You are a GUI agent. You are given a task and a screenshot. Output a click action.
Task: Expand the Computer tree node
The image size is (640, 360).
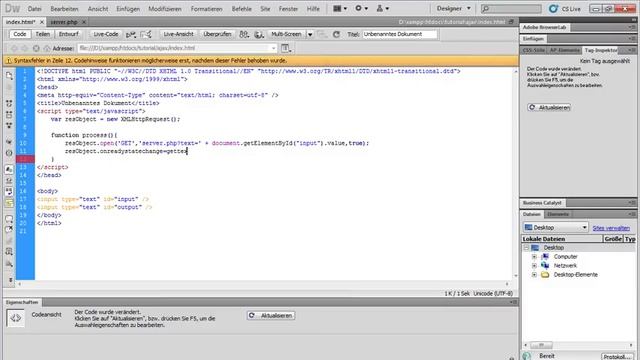[x=534, y=257]
